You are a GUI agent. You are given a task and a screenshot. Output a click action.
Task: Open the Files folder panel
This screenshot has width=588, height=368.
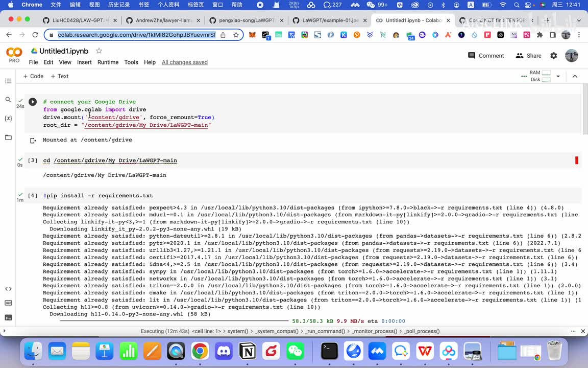[8, 137]
